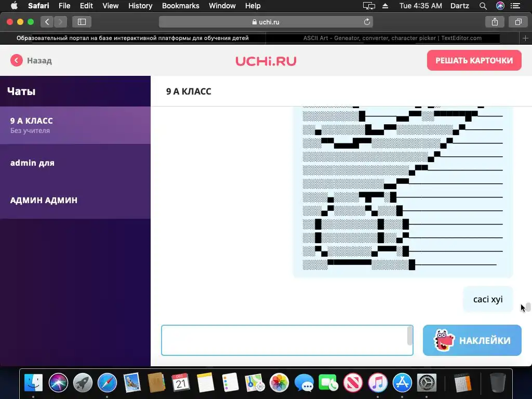Open Contacts book icon in Dock
Image resolution: width=532 pixels, height=399 pixels.
156,382
